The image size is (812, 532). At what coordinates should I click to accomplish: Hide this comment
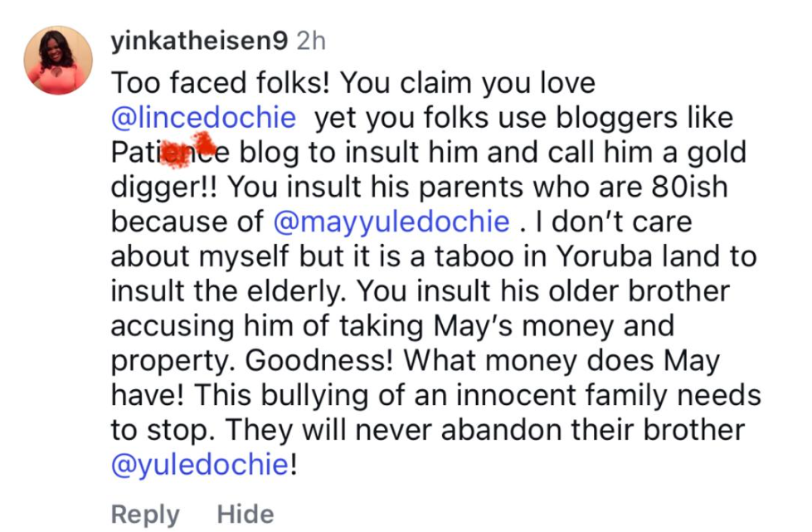click(246, 515)
